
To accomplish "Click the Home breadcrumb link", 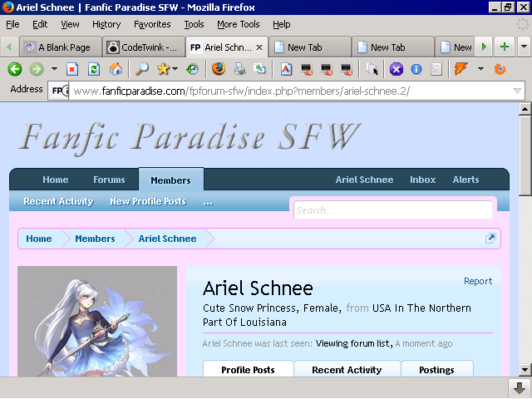I will tap(39, 239).
